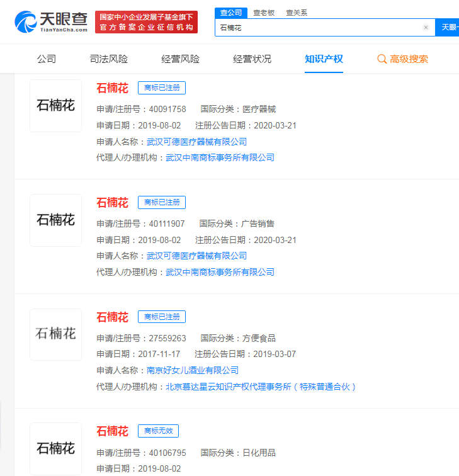Click the 国际分类：日化用品 text
459x476 pixels.
click(238, 453)
